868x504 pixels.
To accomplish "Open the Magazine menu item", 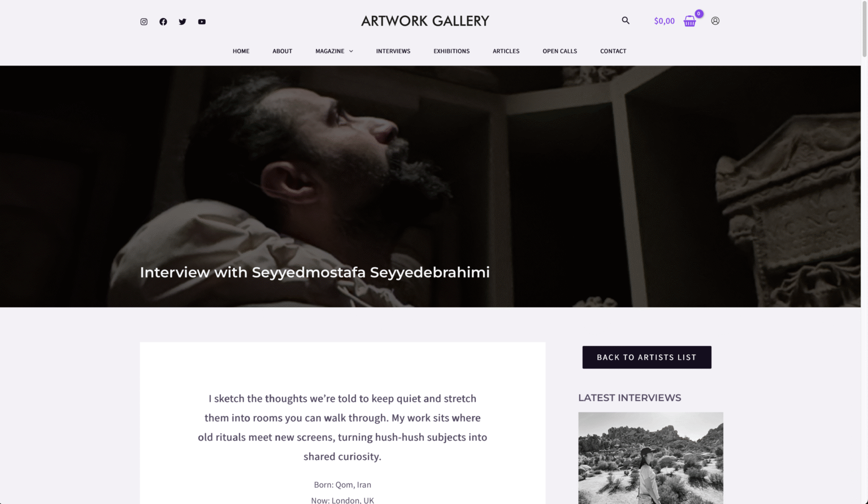I will click(x=330, y=51).
